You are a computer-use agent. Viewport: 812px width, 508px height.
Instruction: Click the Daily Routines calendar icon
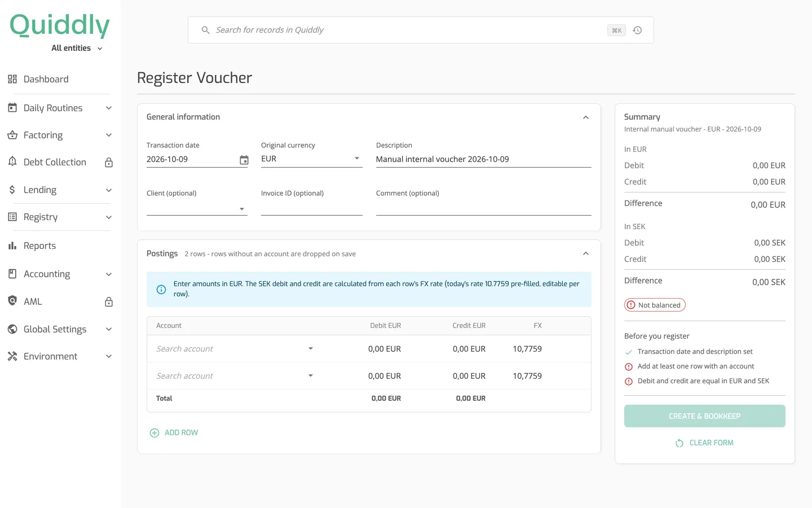click(x=12, y=107)
